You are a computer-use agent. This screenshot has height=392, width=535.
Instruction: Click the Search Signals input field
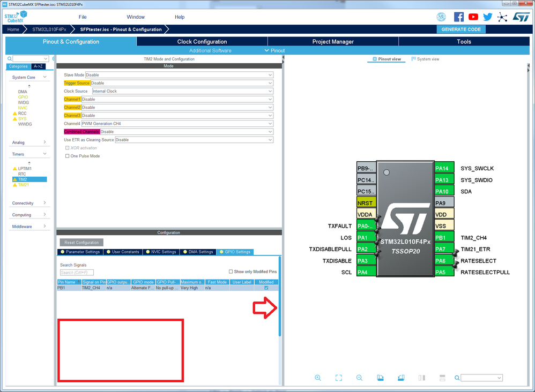coord(77,273)
